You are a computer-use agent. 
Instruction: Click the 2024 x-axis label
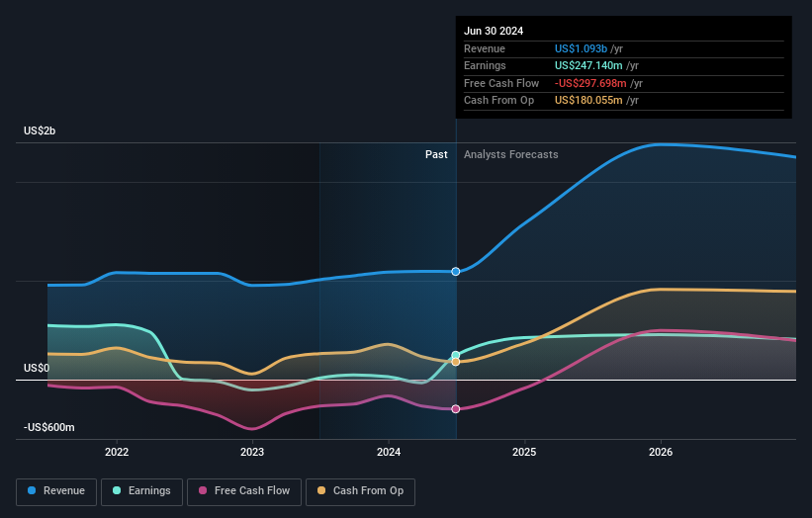point(389,452)
